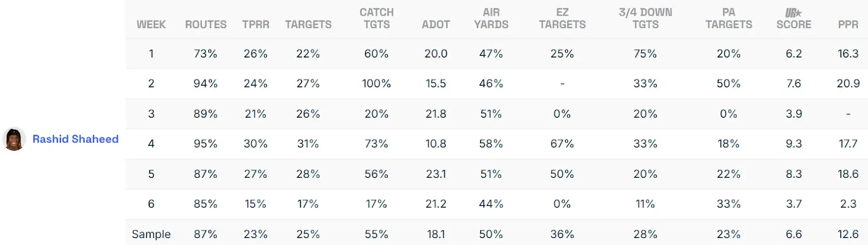
Task: Open the Rashid Shaheed player link
Action: click(x=75, y=139)
